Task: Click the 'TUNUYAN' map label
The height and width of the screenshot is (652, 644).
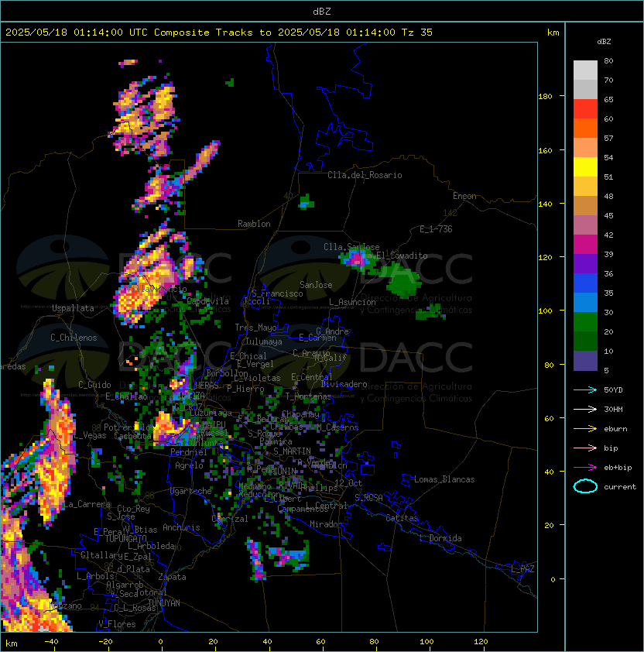Action: click(164, 603)
